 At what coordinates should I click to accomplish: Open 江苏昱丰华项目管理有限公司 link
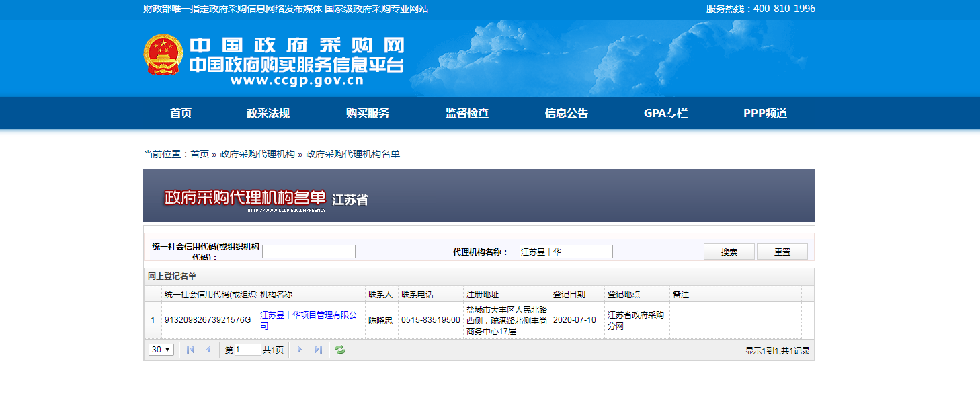click(x=309, y=320)
